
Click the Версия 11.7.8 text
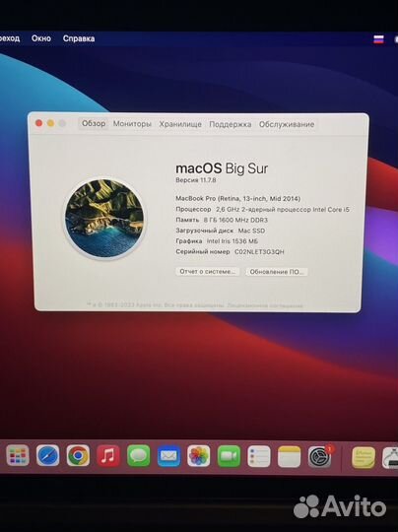195,180
